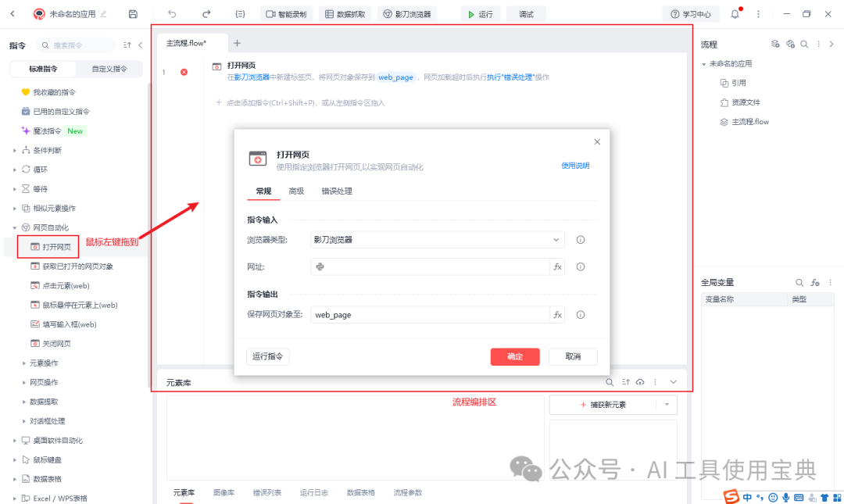Screen dimensions: 844x504
Task: Click the fx icon in the URL field
Action: [558, 266]
